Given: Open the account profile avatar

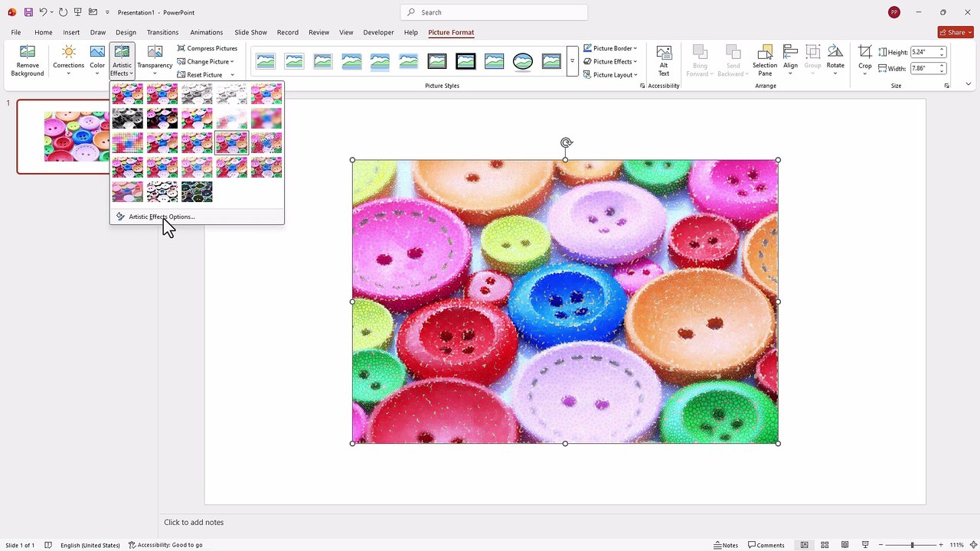Looking at the screenshot, I should [x=894, y=12].
